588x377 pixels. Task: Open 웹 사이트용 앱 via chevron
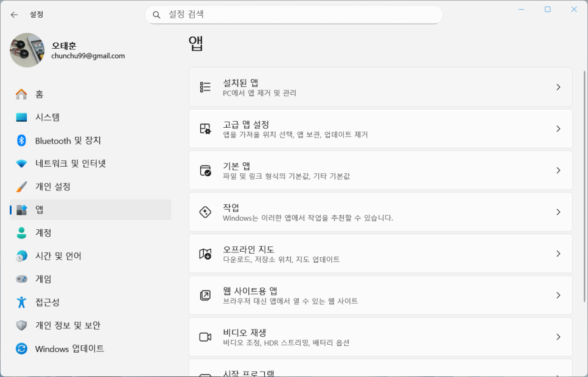click(x=558, y=296)
